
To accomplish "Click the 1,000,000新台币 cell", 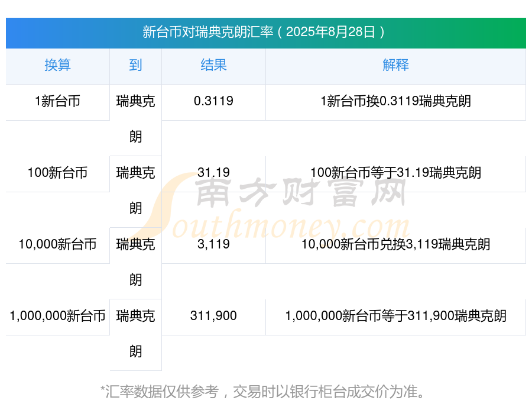I will pyautogui.click(x=58, y=317).
